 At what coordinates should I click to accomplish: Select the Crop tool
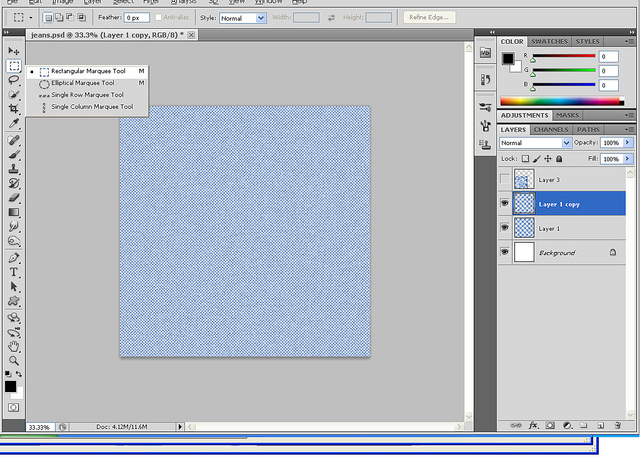[x=13, y=109]
